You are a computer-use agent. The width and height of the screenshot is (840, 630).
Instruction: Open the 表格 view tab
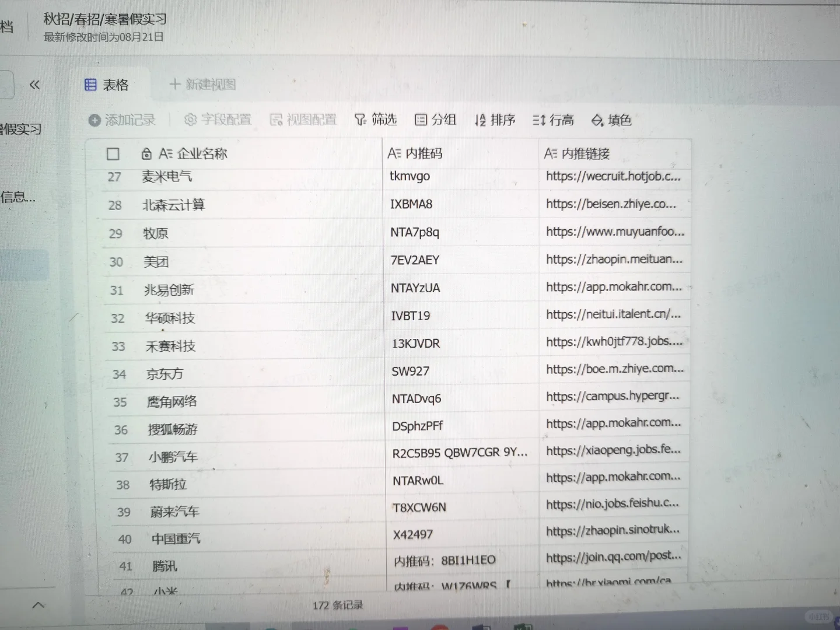(107, 85)
